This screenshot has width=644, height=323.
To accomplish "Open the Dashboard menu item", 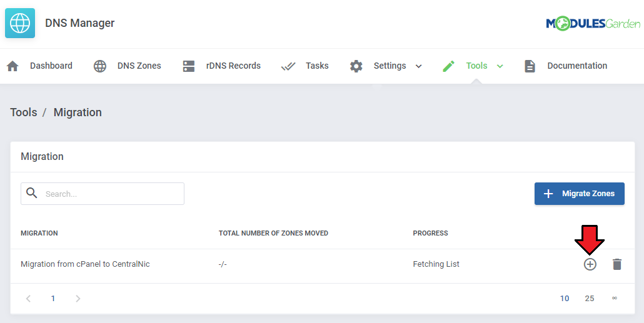I will tap(51, 66).
